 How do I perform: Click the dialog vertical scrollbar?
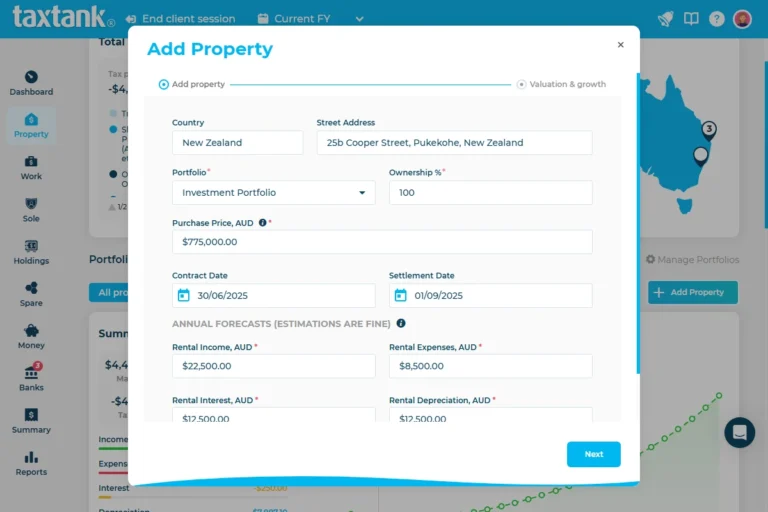tap(638, 223)
